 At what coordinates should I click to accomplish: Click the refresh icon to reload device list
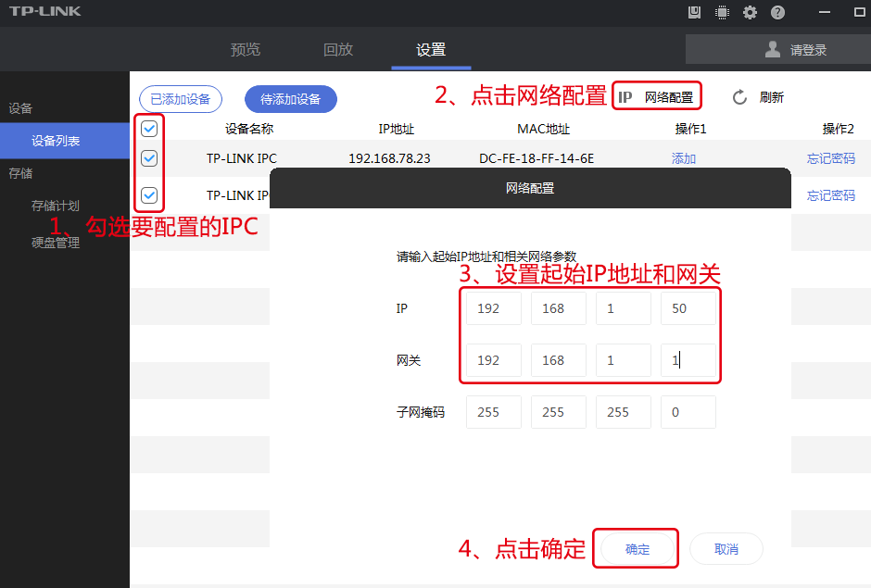(x=738, y=95)
